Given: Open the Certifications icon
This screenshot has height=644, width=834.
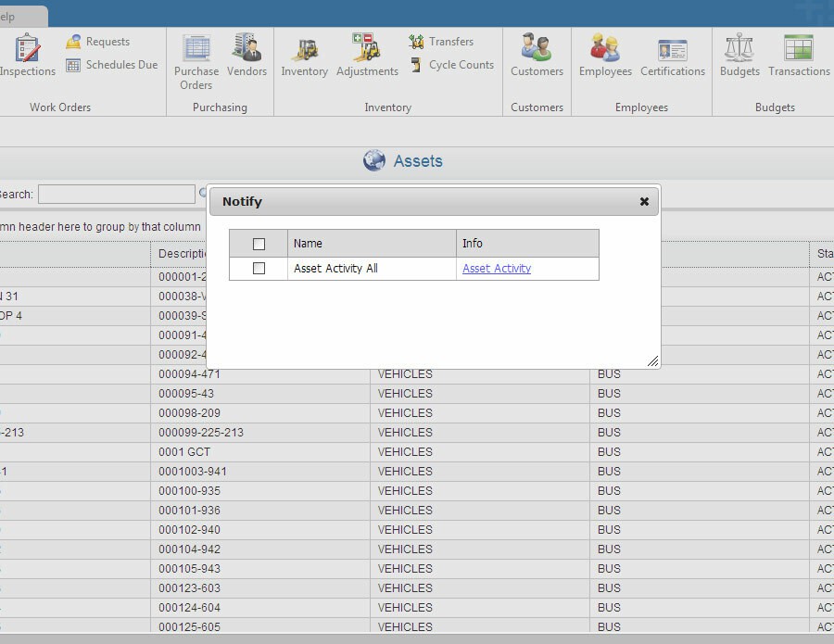Looking at the screenshot, I should tap(673, 50).
